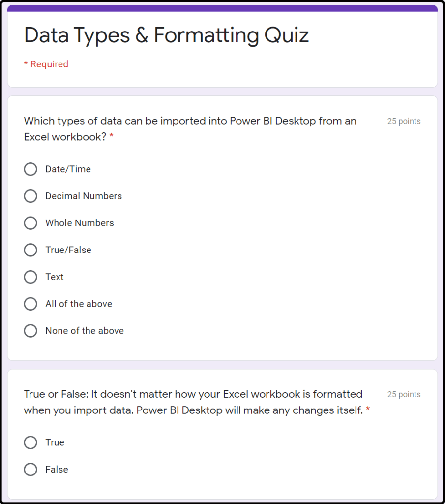The width and height of the screenshot is (445, 504).
Task: Choose the Decimal Numbers answer
Action: (30, 196)
